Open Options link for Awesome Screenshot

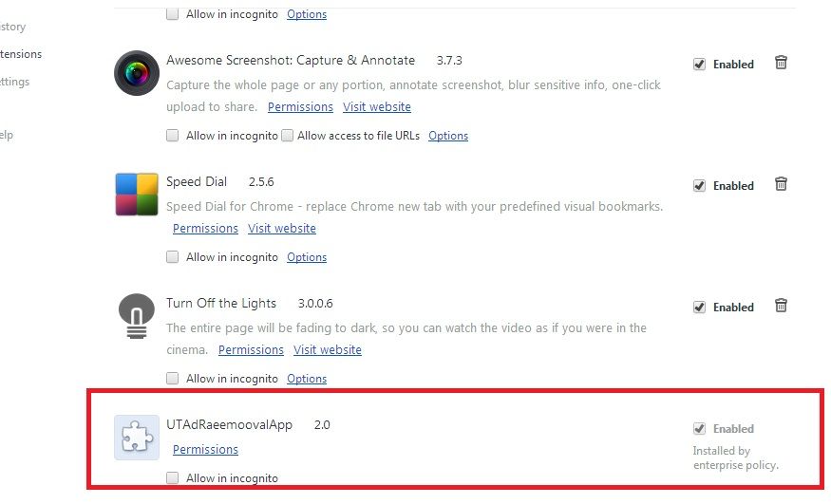tap(448, 136)
